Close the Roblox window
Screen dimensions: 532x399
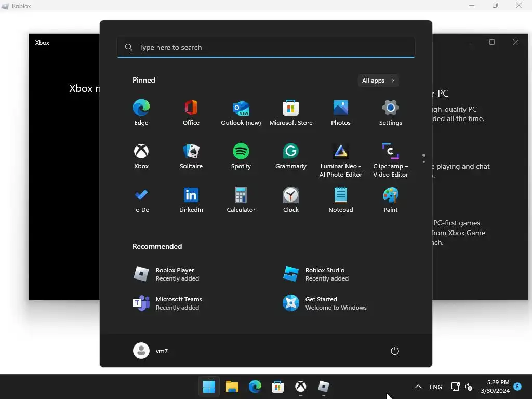519,5
